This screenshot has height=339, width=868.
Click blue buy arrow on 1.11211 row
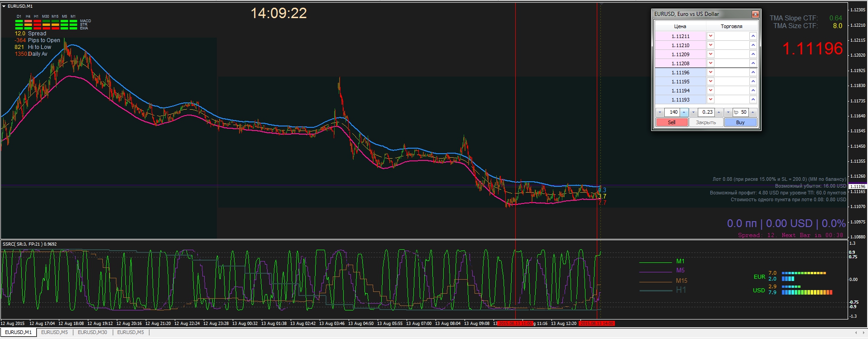coord(753,36)
